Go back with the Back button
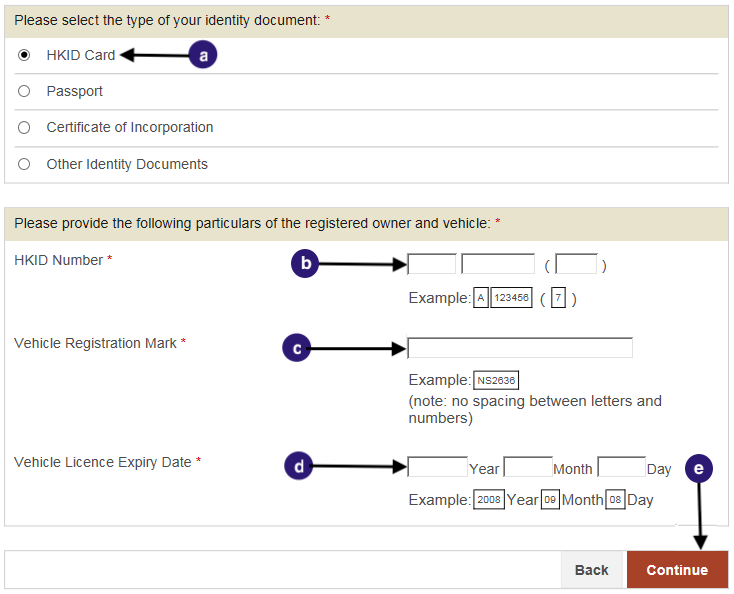 pos(592,570)
